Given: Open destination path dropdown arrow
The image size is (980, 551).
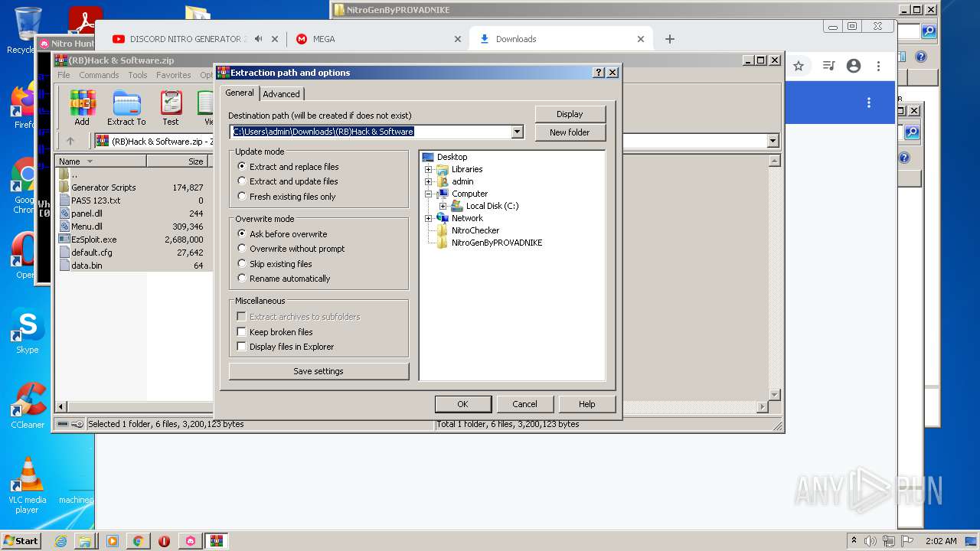Looking at the screenshot, I should (518, 132).
